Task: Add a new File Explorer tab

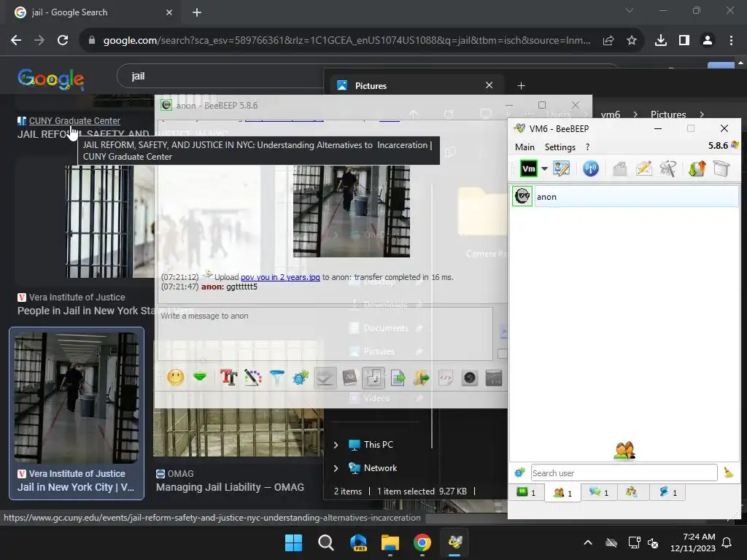Action: click(521, 86)
